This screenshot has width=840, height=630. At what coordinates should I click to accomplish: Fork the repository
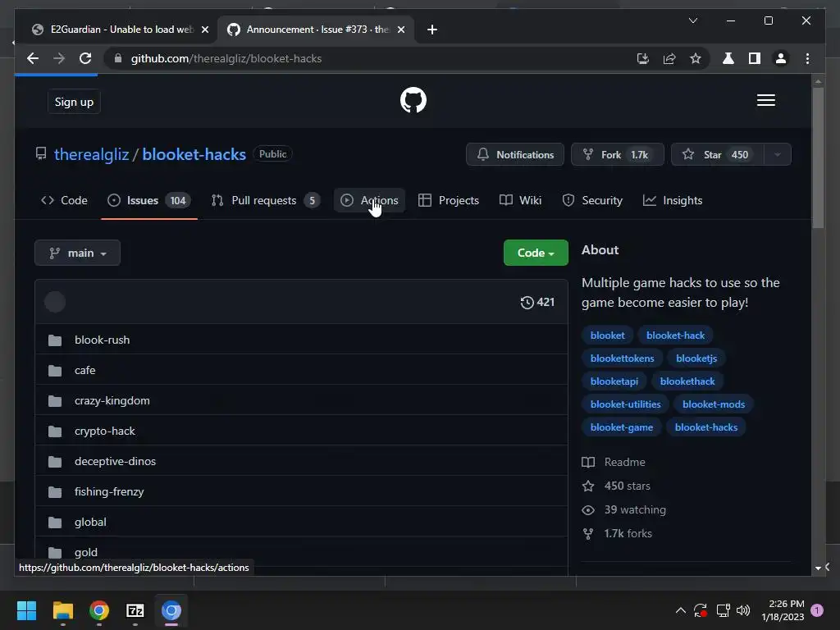617,154
